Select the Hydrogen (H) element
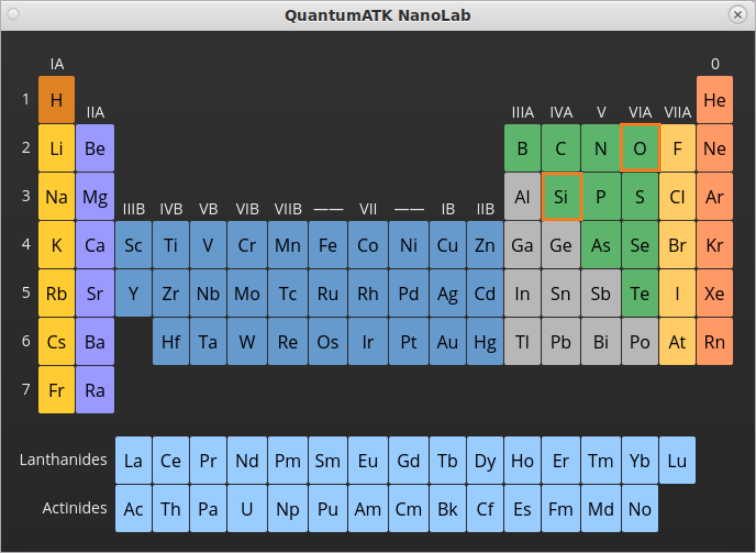 pyautogui.click(x=57, y=100)
